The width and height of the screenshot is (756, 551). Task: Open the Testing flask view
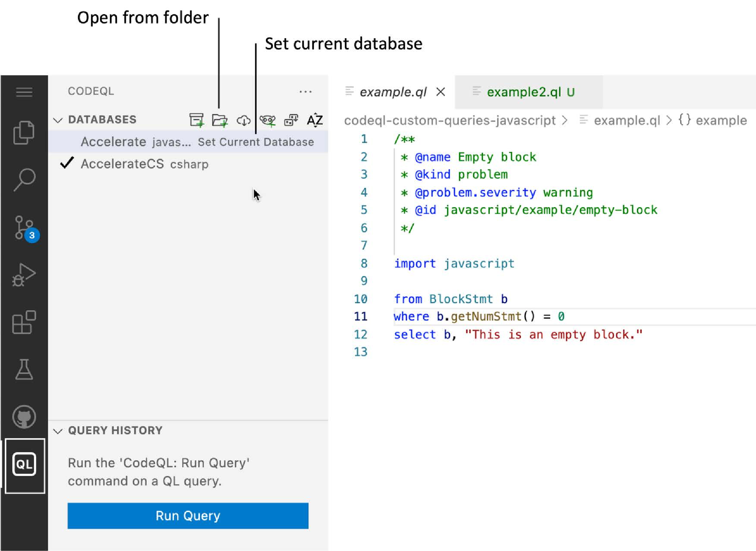pyautogui.click(x=24, y=369)
